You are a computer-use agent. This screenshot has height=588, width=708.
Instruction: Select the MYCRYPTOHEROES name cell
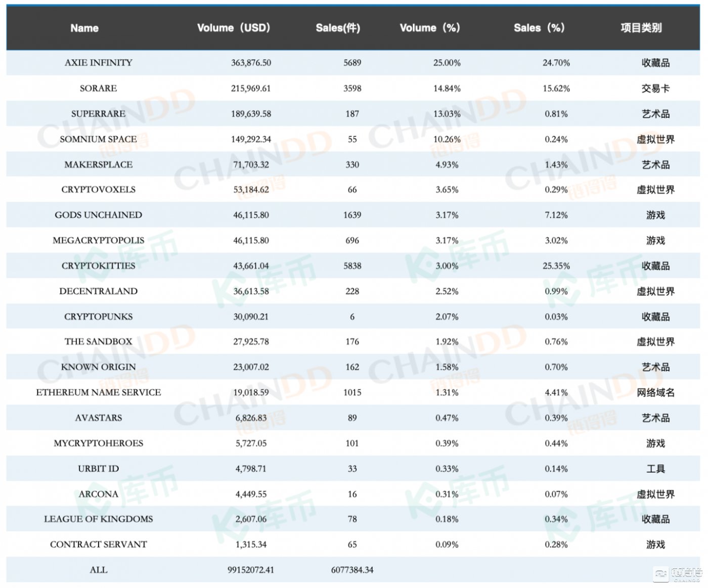tap(99, 443)
